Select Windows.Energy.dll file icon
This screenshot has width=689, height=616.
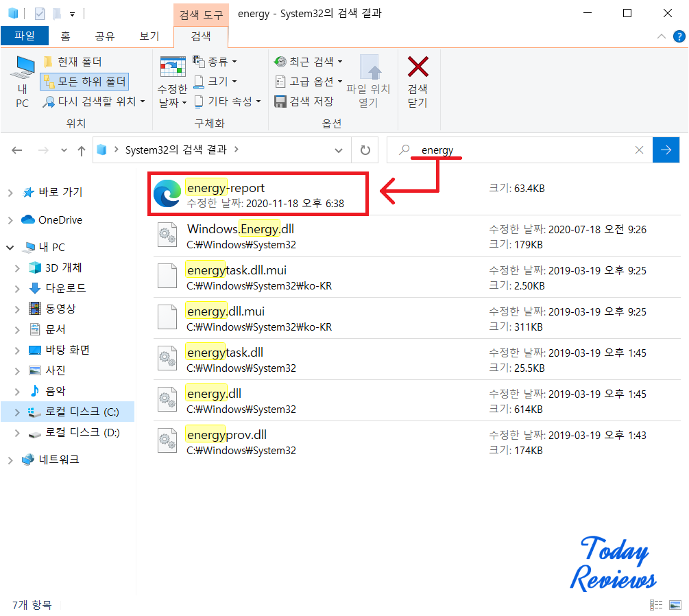pyautogui.click(x=167, y=235)
